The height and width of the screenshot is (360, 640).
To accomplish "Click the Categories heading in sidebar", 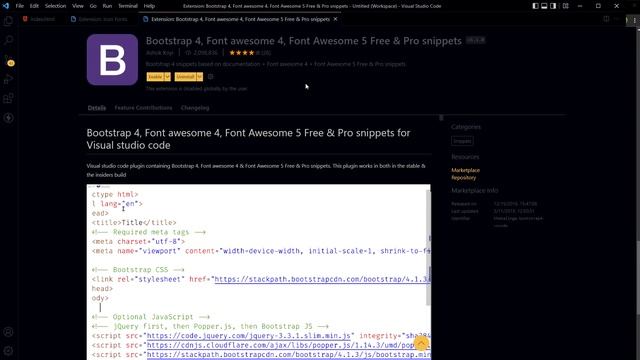I will [x=466, y=127].
